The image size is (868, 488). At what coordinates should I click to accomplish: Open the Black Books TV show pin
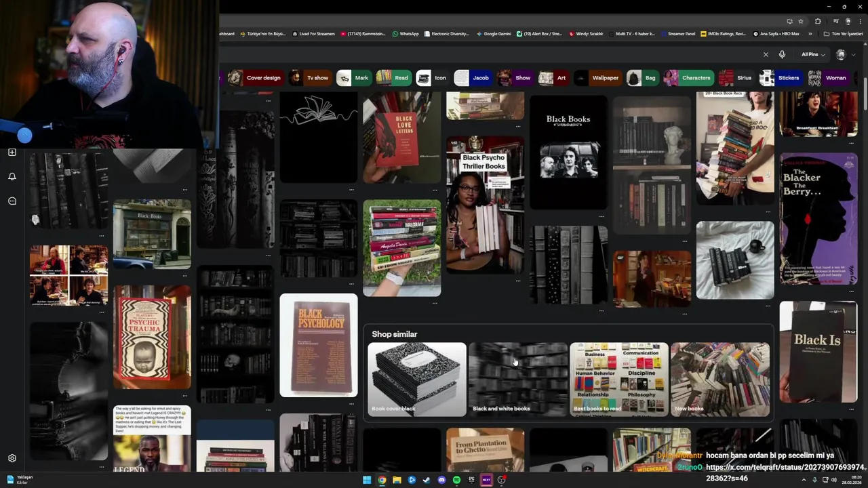(x=568, y=152)
